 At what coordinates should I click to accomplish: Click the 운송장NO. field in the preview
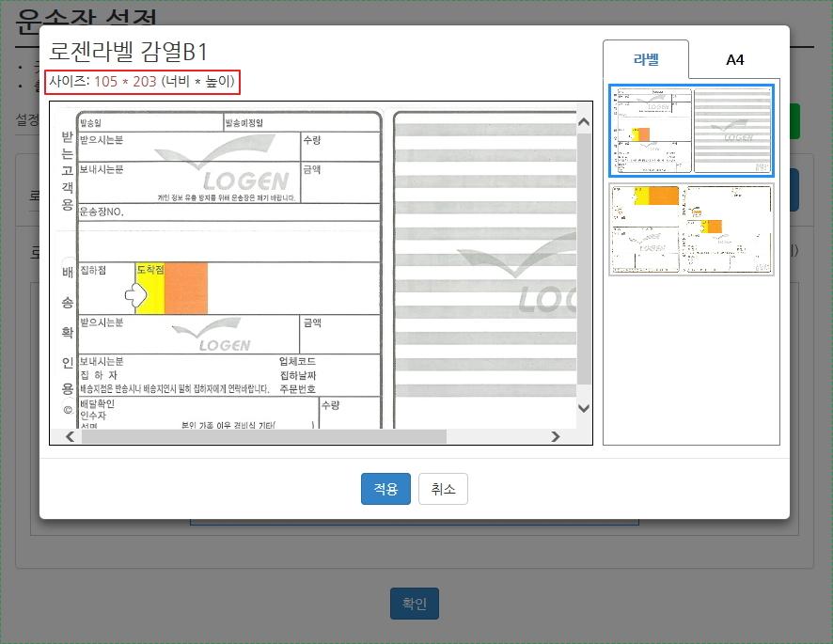[229, 212]
